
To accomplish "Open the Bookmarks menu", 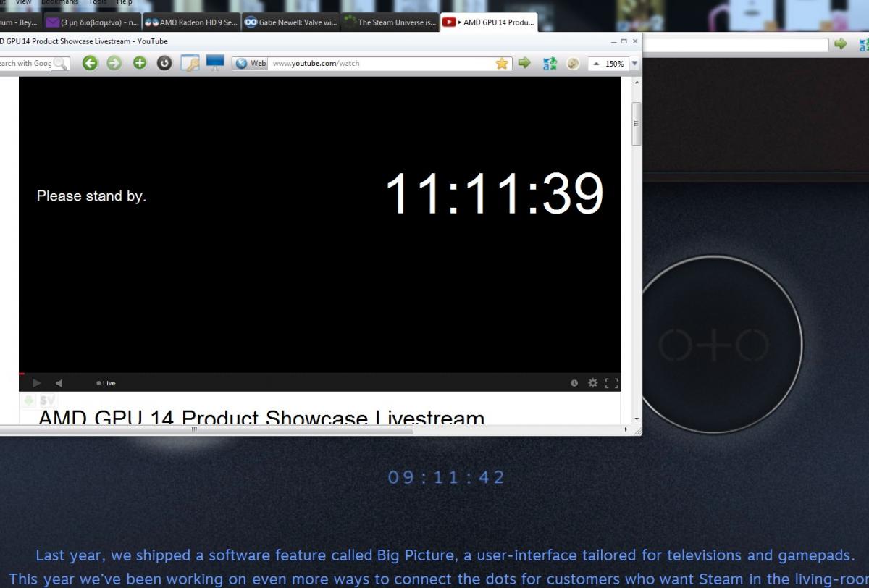I will point(60,3).
